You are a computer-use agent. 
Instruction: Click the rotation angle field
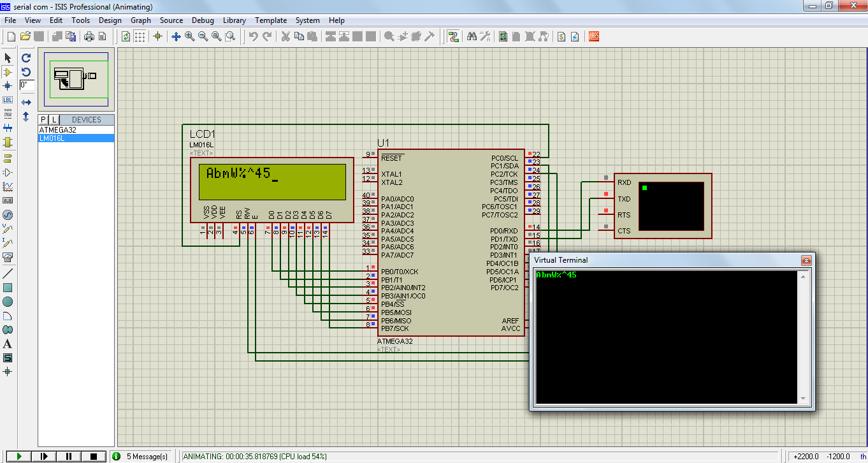[26, 85]
